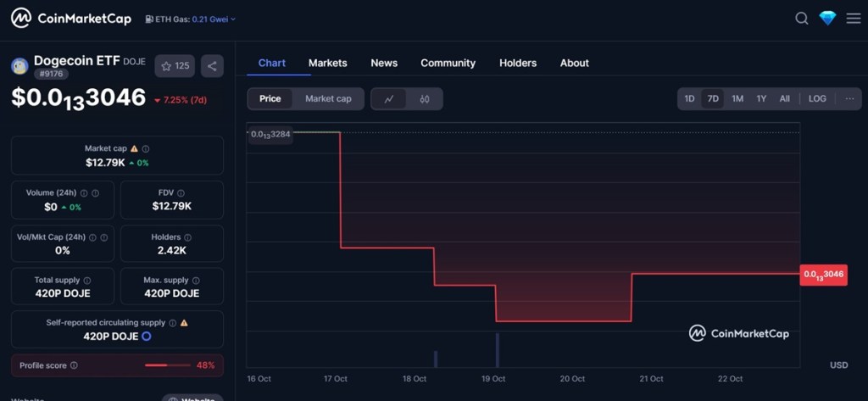Click the 7.25% (7d) price change label

point(181,100)
